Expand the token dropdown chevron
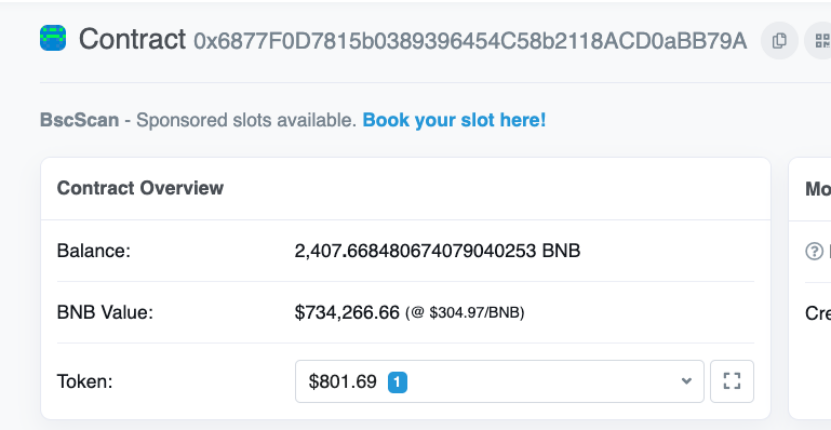 [x=686, y=381]
